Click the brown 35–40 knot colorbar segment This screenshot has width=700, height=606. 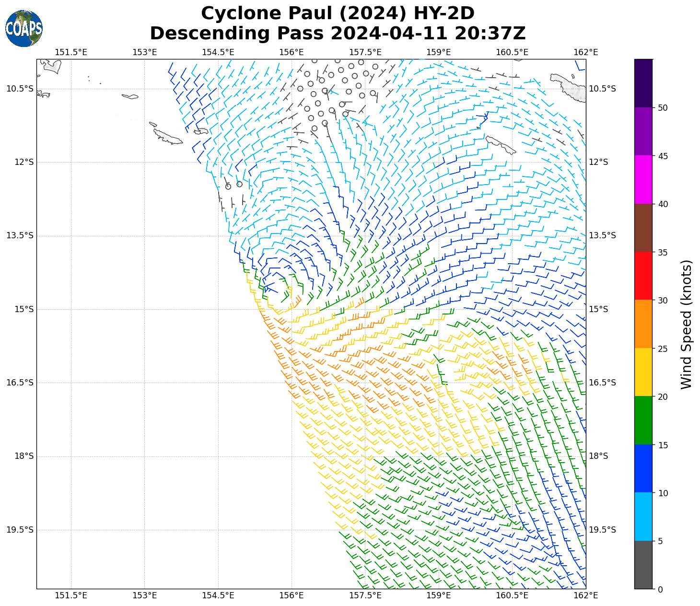pos(643,228)
